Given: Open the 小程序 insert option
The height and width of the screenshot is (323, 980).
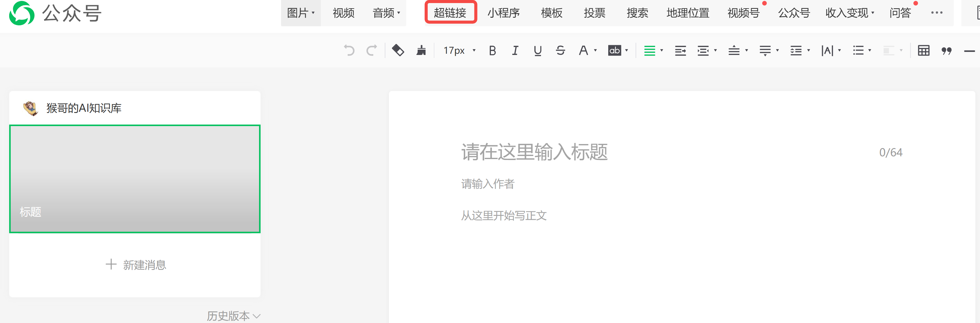Looking at the screenshot, I should coord(504,13).
